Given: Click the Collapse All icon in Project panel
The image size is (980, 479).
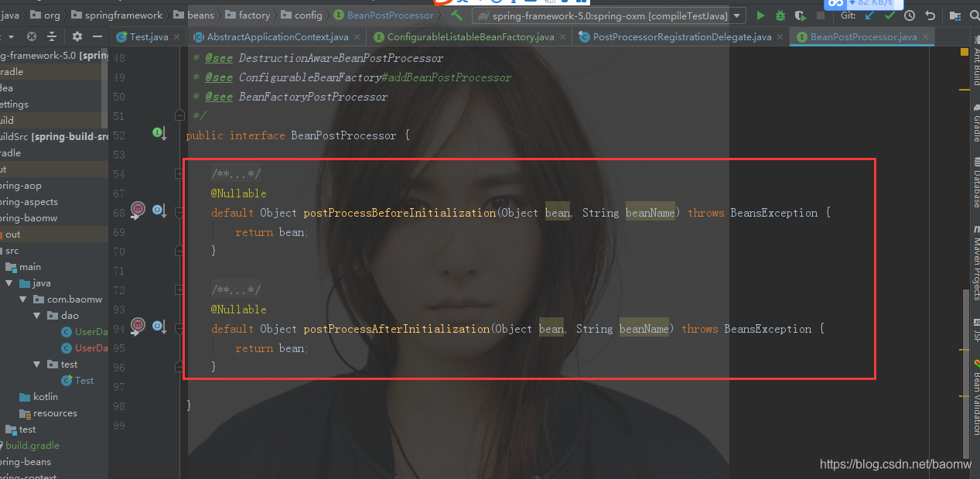Looking at the screenshot, I should pyautogui.click(x=52, y=36).
